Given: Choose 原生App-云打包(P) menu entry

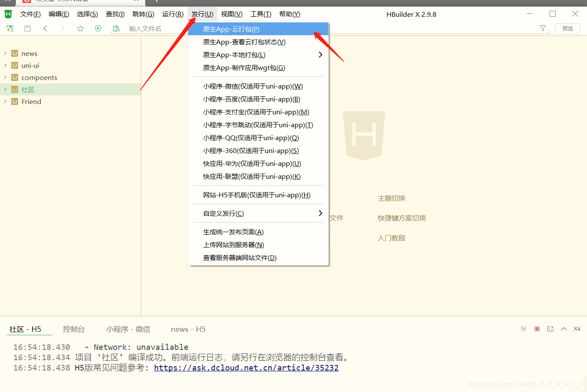Looking at the screenshot, I should 258,29.
